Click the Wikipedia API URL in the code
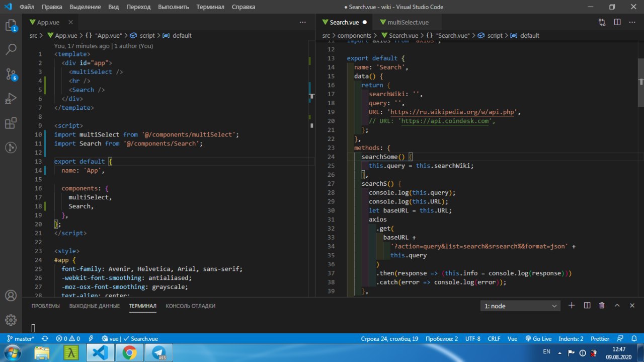 (x=453, y=112)
